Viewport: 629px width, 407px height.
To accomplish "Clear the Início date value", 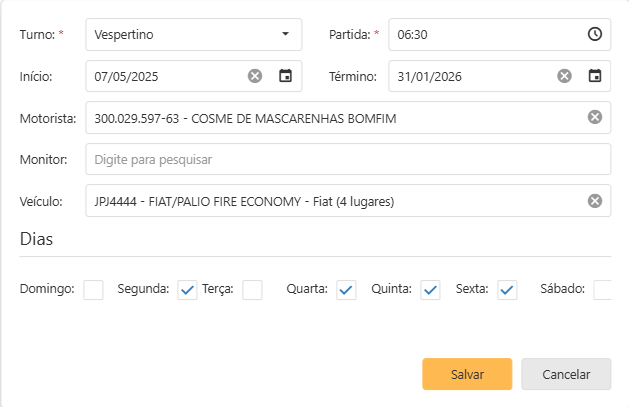I will (x=255, y=76).
